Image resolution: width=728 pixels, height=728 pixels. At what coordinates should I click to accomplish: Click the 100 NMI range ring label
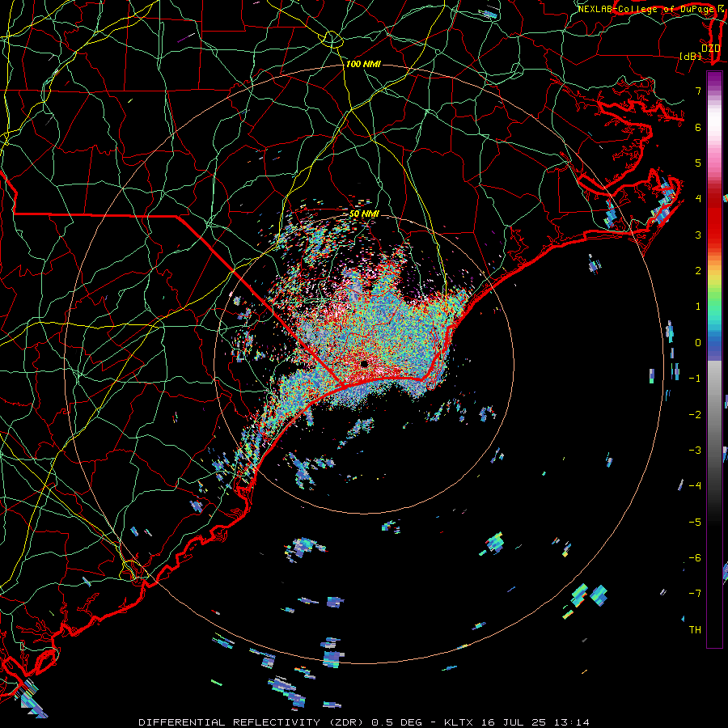tap(363, 64)
